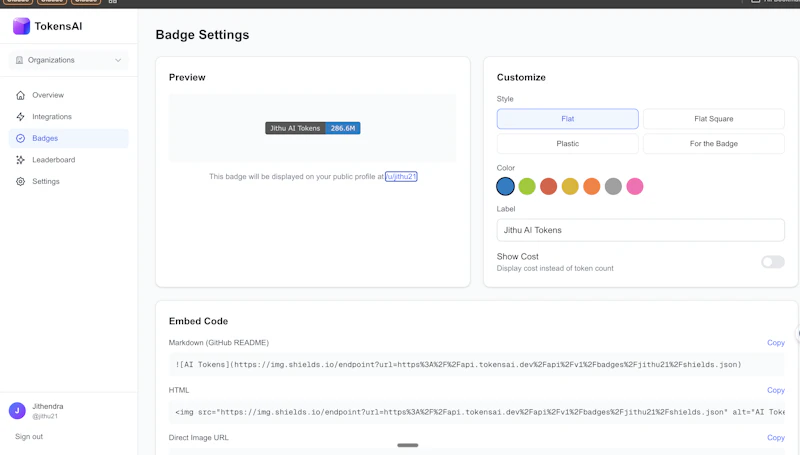The height and width of the screenshot is (455, 800).
Task: Click the Markdown code snippet text
Action: pos(458,365)
